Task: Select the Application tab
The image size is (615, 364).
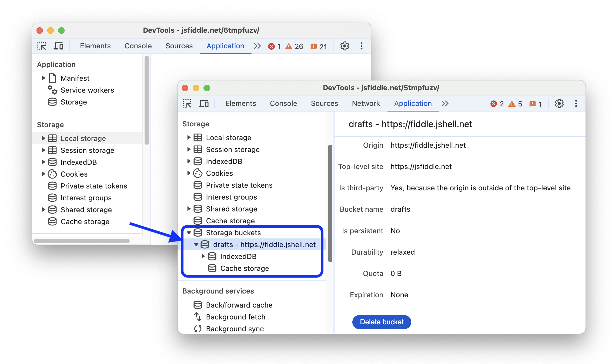Action: click(x=413, y=103)
